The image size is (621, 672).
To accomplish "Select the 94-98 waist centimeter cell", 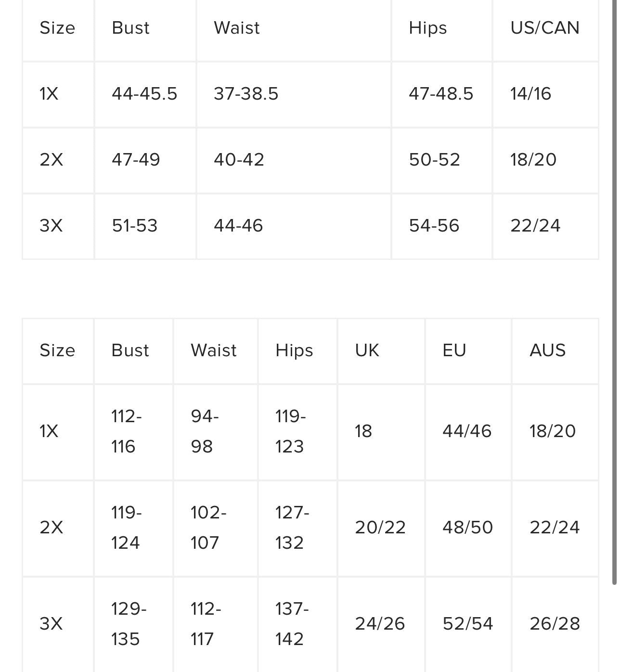I will (x=205, y=431).
